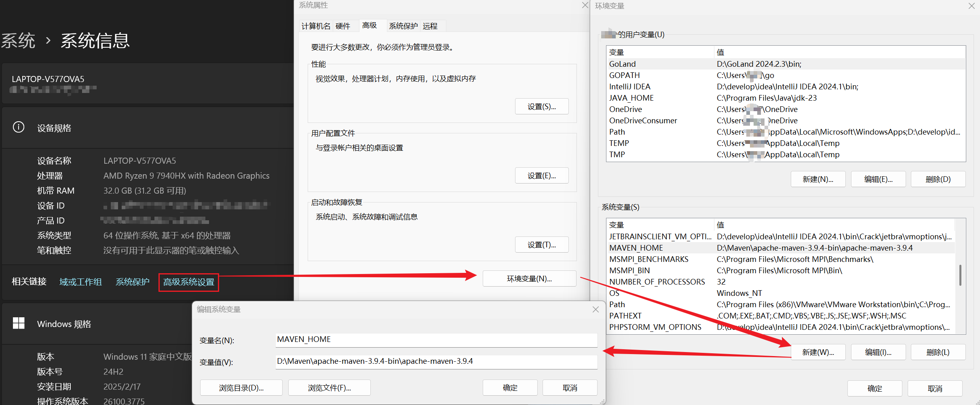
Task: Edit the user variable with 编辑(E)...
Action: click(x=878, y=179)
